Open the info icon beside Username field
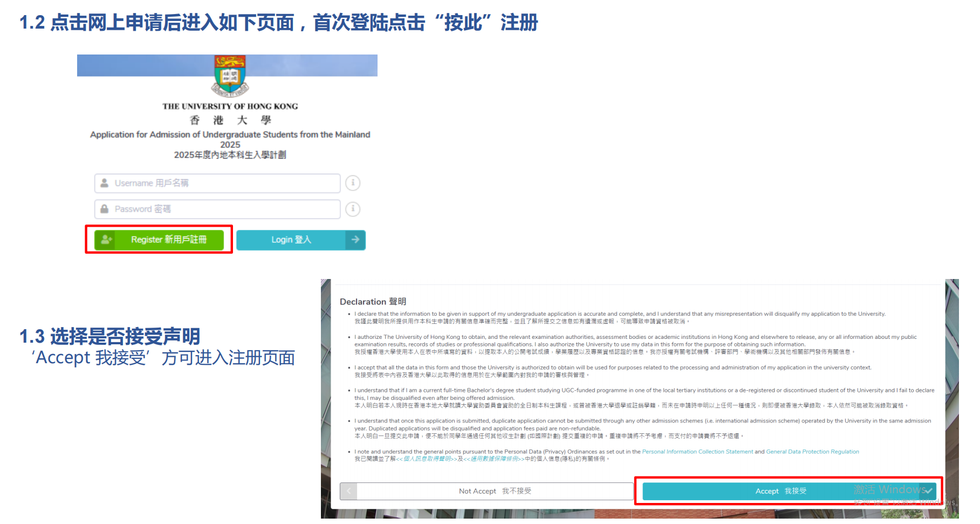This screenshot has height=524, width=980. click(353, 183)
